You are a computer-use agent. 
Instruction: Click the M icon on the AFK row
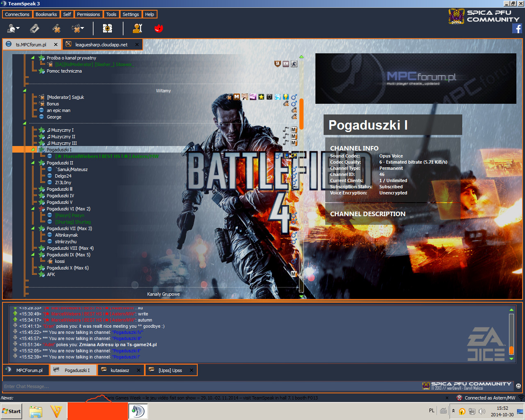[294, 274]
